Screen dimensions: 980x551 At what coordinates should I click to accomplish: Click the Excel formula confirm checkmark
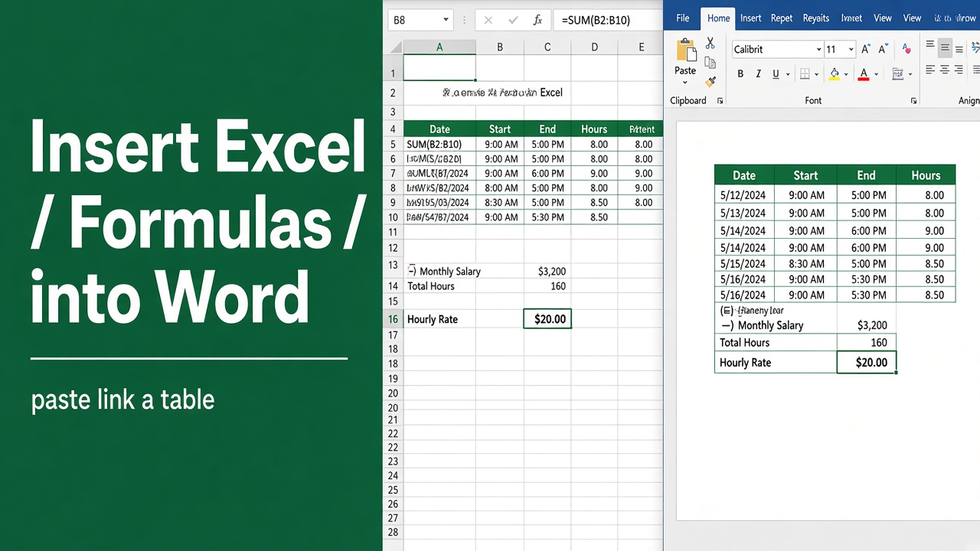click(512, 20)
